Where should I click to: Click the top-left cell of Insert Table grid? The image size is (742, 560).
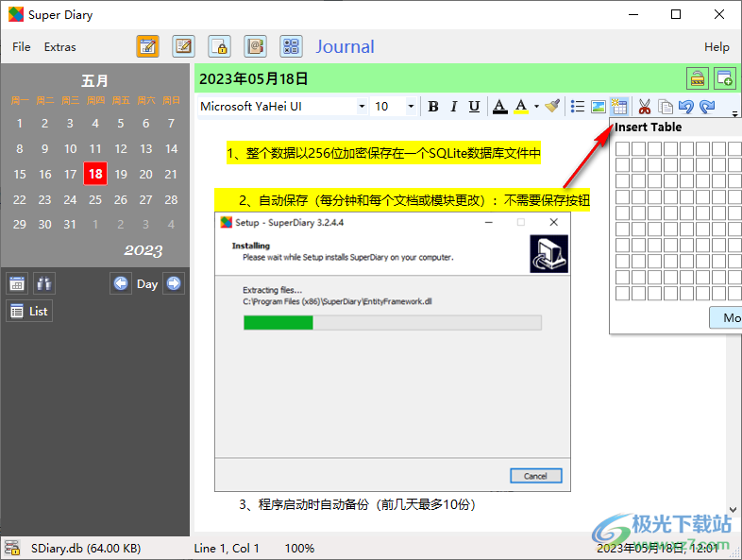click(622, 148)
